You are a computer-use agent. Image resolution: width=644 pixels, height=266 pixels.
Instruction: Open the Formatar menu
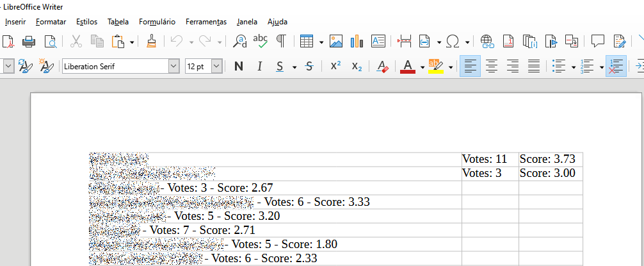click(x=51, y=22)
